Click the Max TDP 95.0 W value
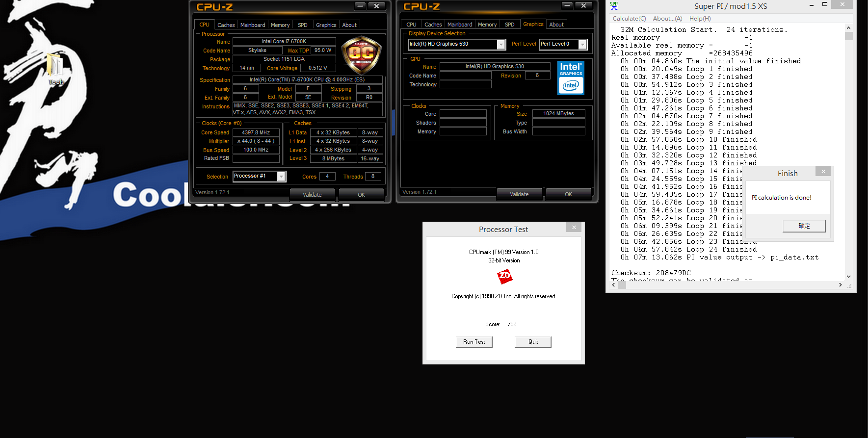 (x=323, y=51)
